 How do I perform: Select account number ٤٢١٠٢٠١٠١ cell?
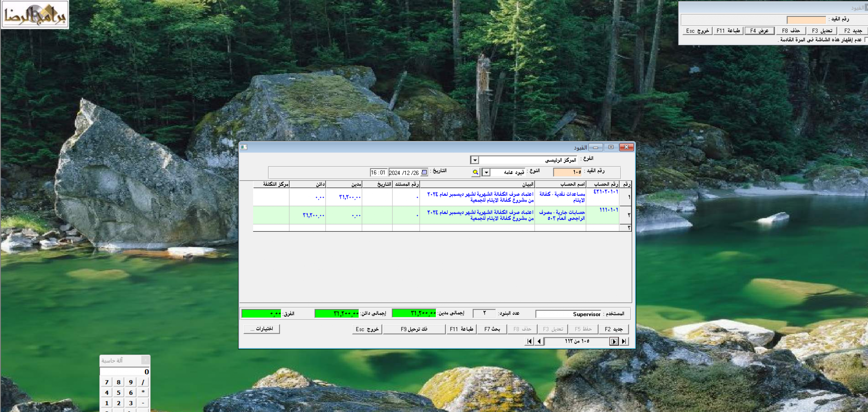[604, 197]
